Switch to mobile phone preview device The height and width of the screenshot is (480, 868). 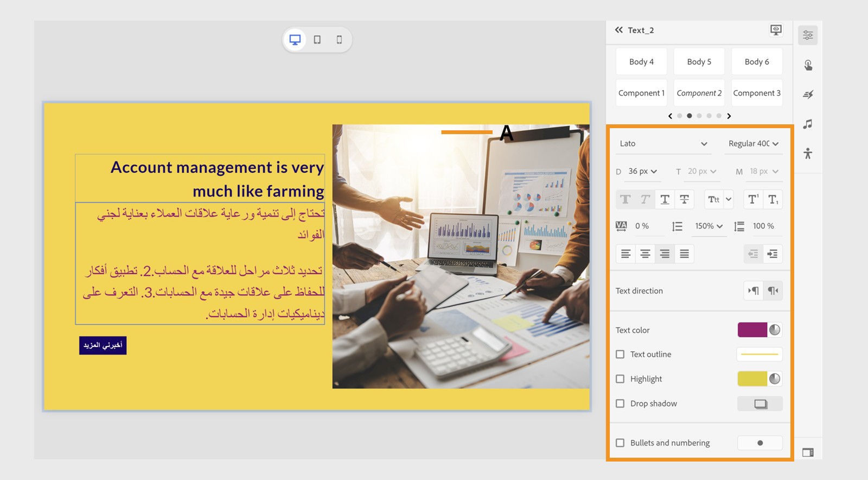[x=339, y=40]
